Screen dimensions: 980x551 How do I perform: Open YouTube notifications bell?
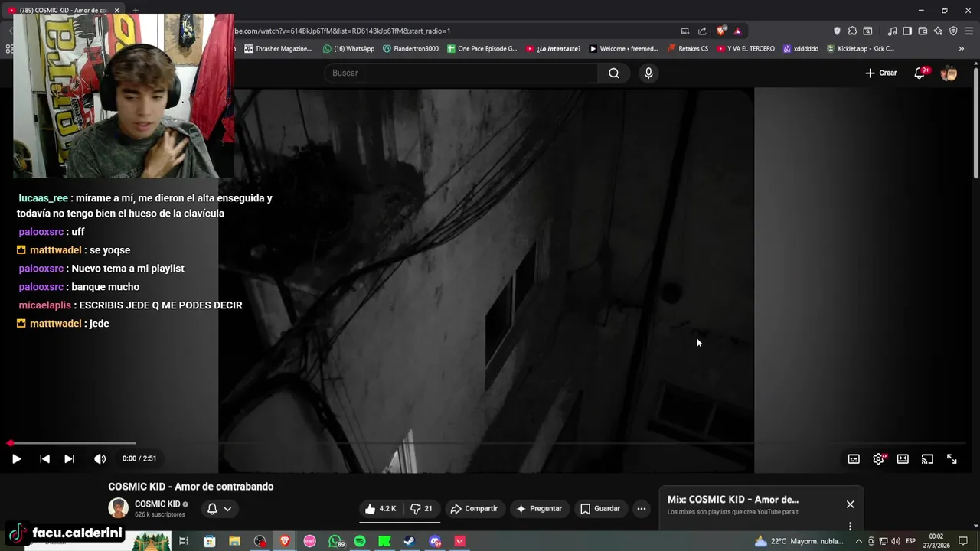[x=920, y=73]
